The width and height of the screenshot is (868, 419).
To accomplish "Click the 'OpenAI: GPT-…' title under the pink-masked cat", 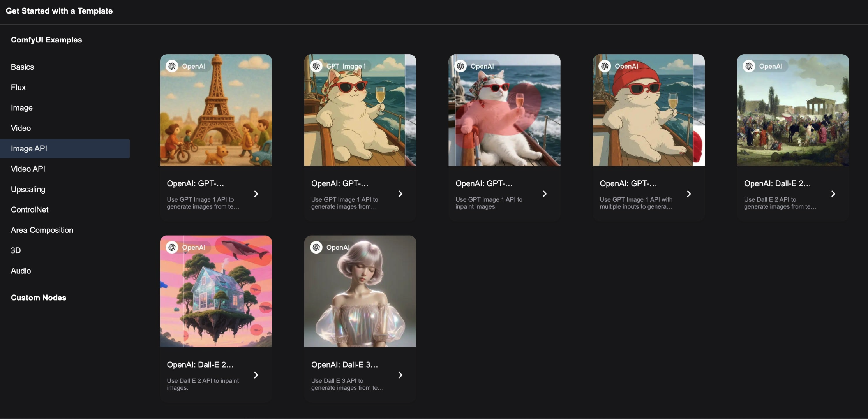I will pyautogui.click(x=484, y=183).
